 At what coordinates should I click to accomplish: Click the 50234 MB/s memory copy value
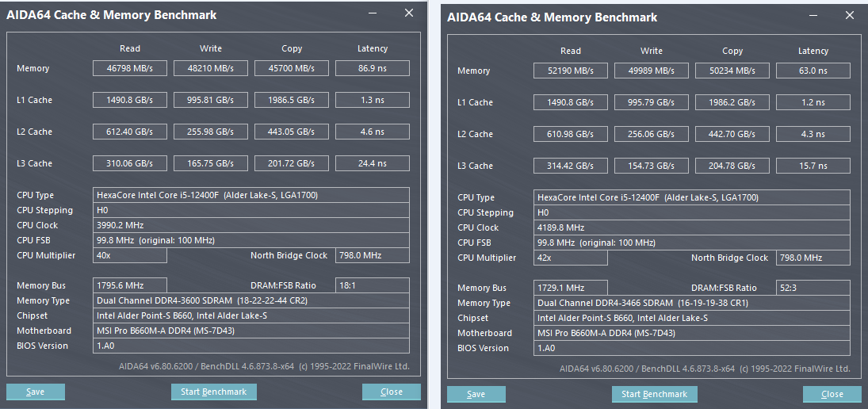(732, 71)
